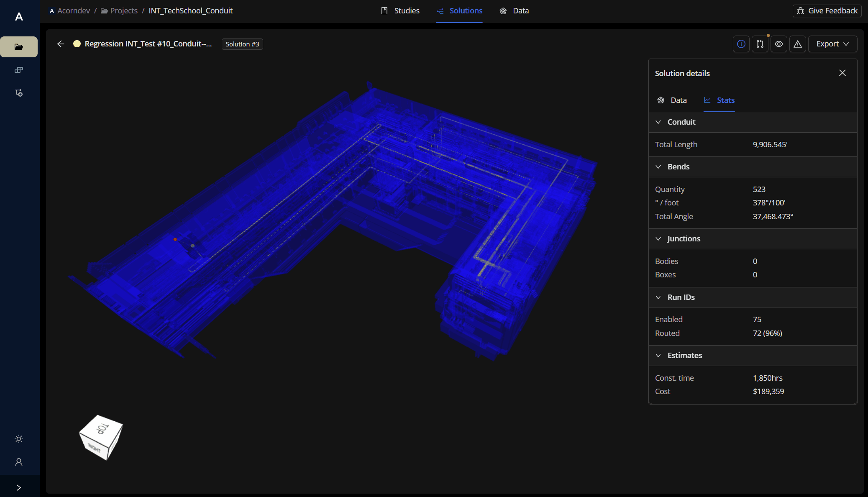Select the Routed value 72 (96%)
Image resolution: width=868 pixels, height=497 pixels.
point(768,333)
